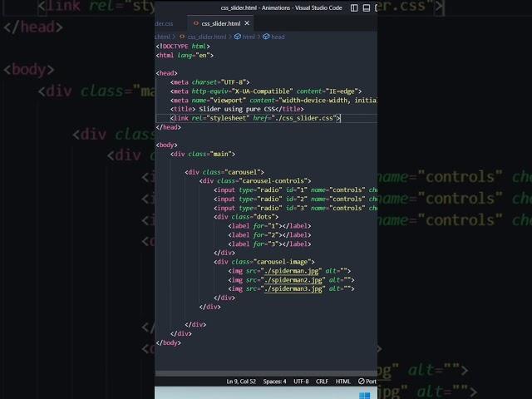Screen dimensions: 532x399
Task: Click the input radio id="1" line
Action: point(295,190)
